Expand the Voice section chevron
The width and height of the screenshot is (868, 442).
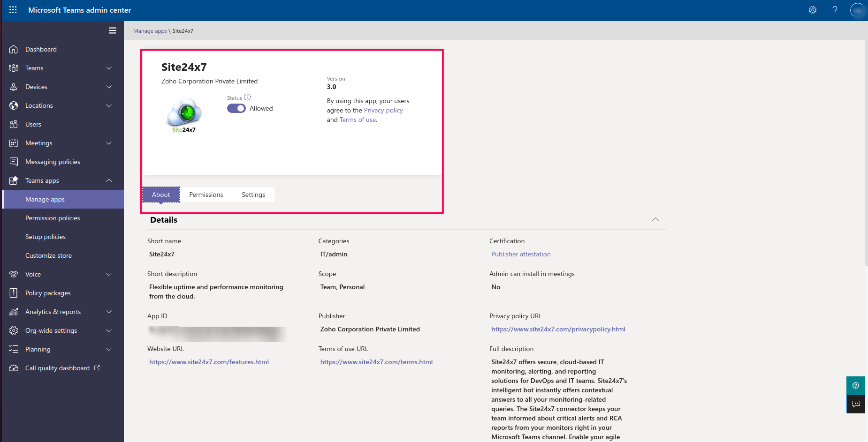point(109,274)
